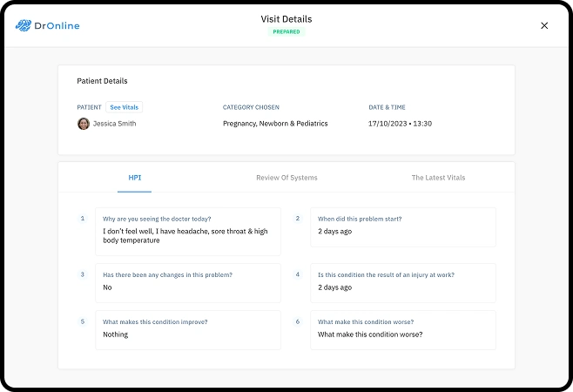Open See Vitals for the patient
Screen dimensions: 573x392
[x=125, y=107]
